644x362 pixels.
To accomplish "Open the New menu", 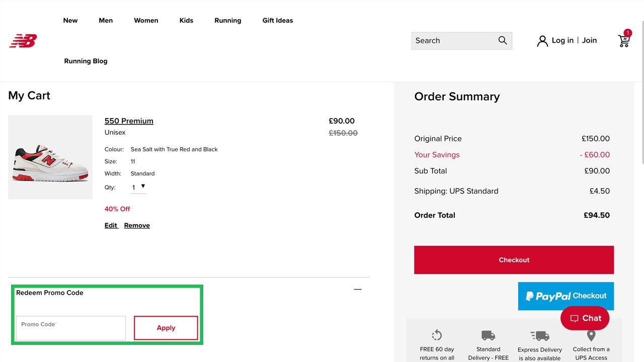I will point(70,21).
